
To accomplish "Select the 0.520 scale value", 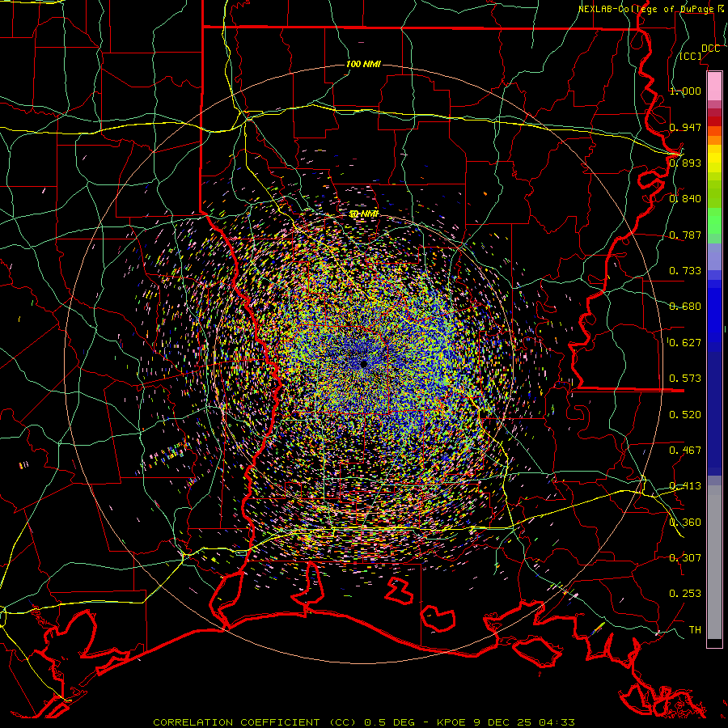I will pos(685,415).
